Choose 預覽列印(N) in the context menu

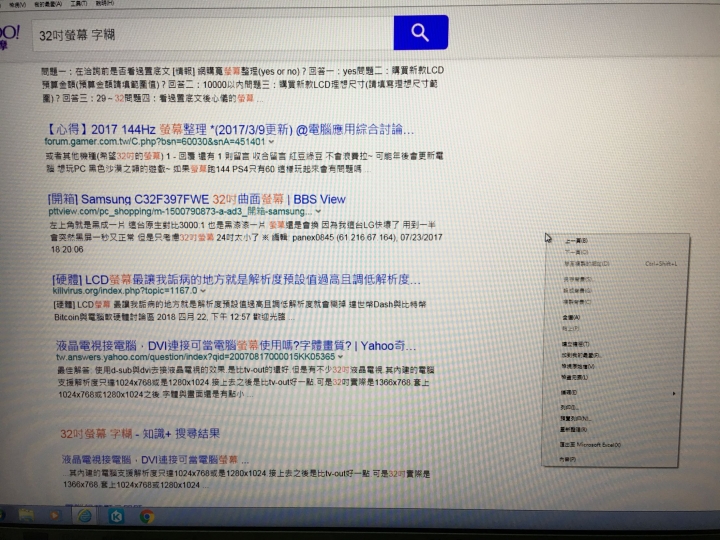pyautogui.click(x=575, y=418)
